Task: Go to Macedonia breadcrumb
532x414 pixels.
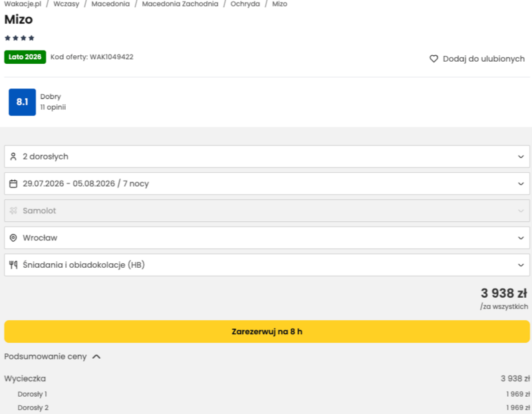Action: coord(110,4)
